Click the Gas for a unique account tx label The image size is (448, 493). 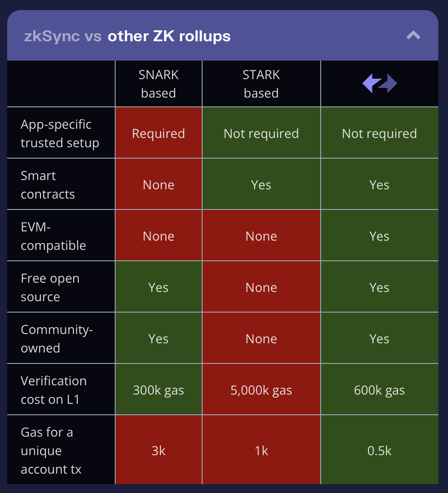(x=51, y=451)
